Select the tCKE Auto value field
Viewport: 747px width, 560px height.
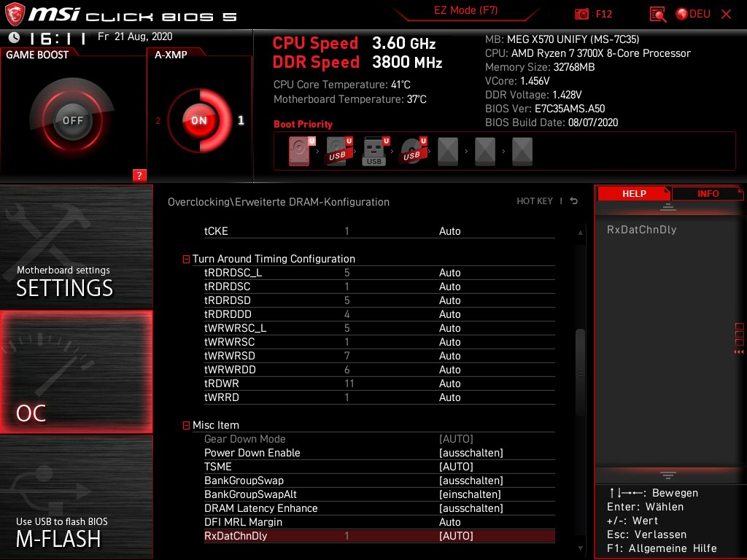tap(449, 231)
